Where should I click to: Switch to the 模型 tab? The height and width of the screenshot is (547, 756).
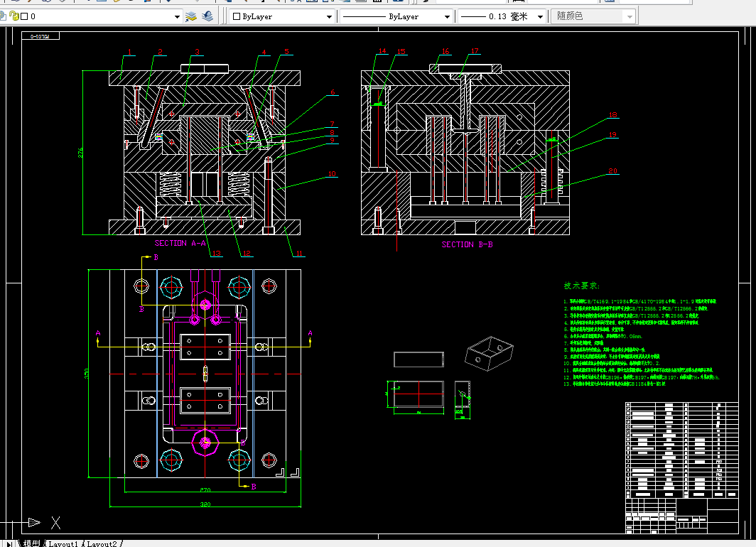(32, 543)
